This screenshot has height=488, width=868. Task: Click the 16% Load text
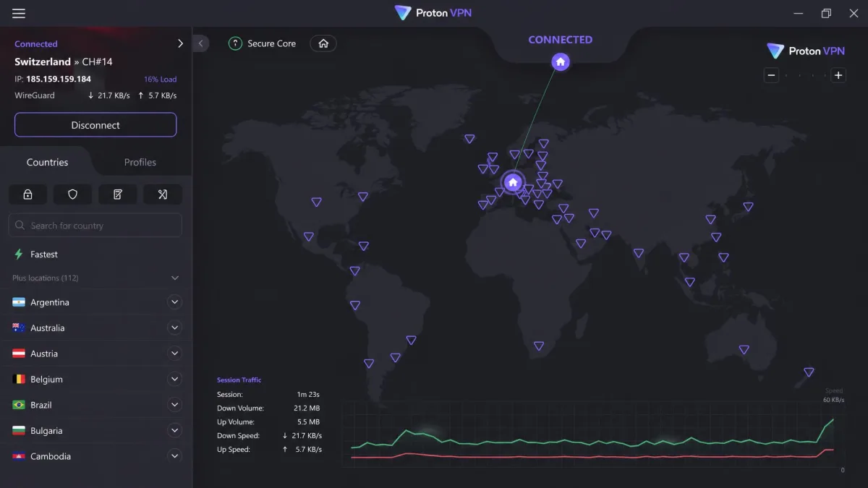tap(160, 80)
